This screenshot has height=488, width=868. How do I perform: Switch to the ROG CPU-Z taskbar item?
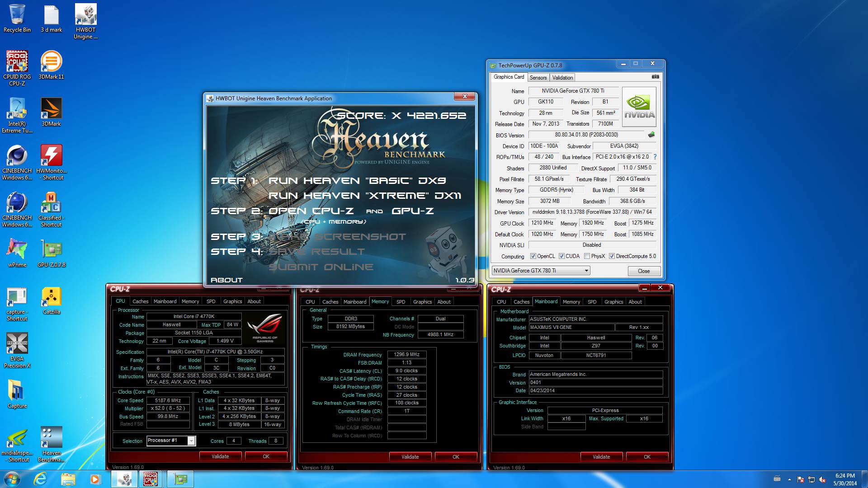coord(151,479)
